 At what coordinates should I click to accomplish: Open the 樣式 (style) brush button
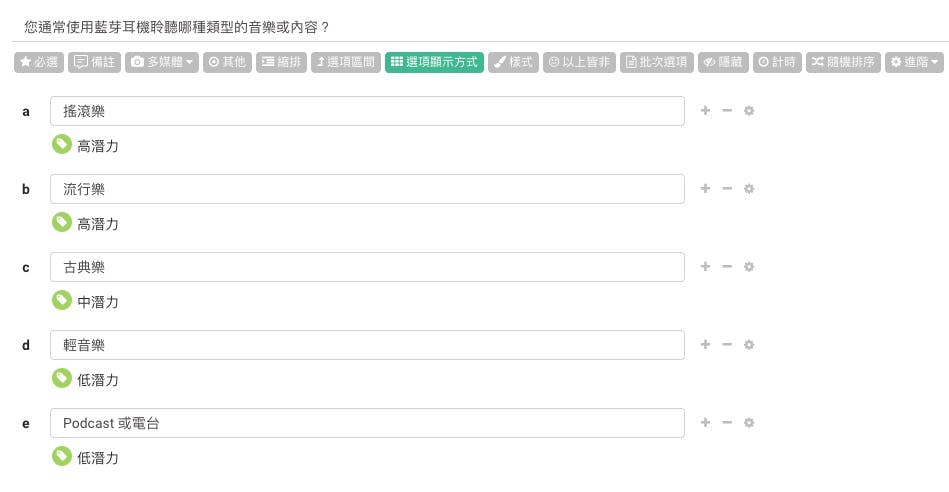[x=514, y=62]
